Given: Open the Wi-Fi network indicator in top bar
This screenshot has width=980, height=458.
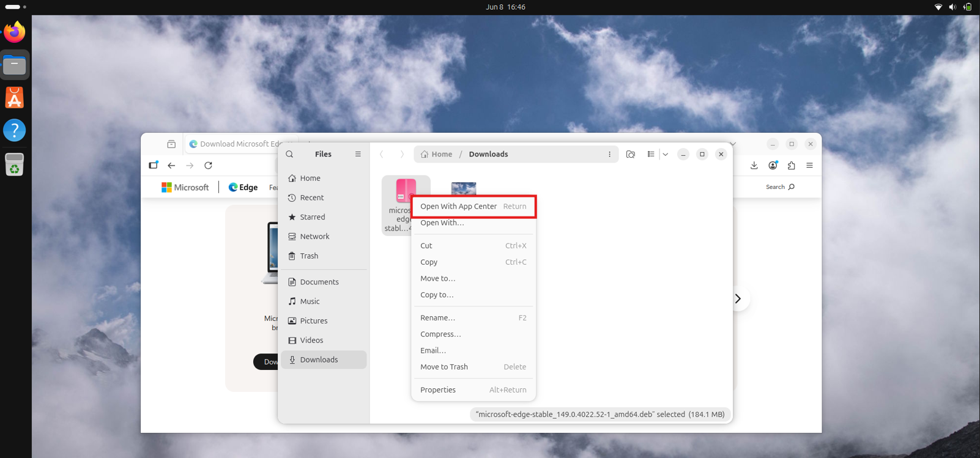Looking at the screenshot, I should tap(938, 7).
